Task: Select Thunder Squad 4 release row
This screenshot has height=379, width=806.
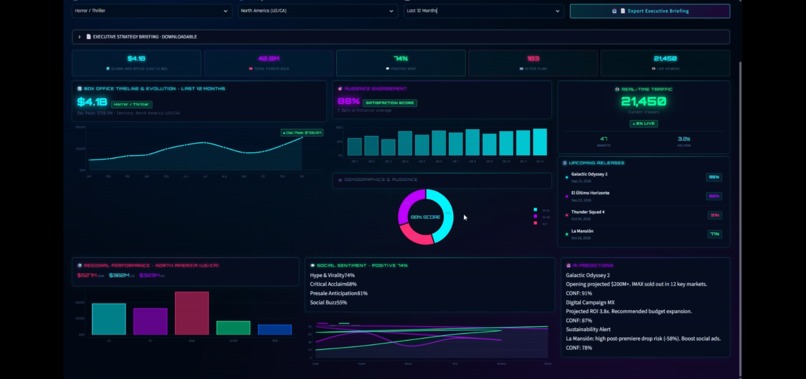Action: [x=644, y=215]
